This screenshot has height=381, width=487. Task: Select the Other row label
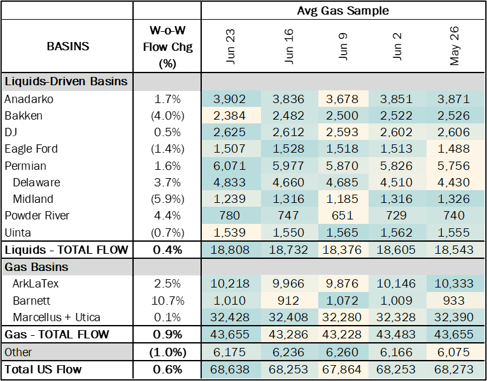[x=18, y=352]
